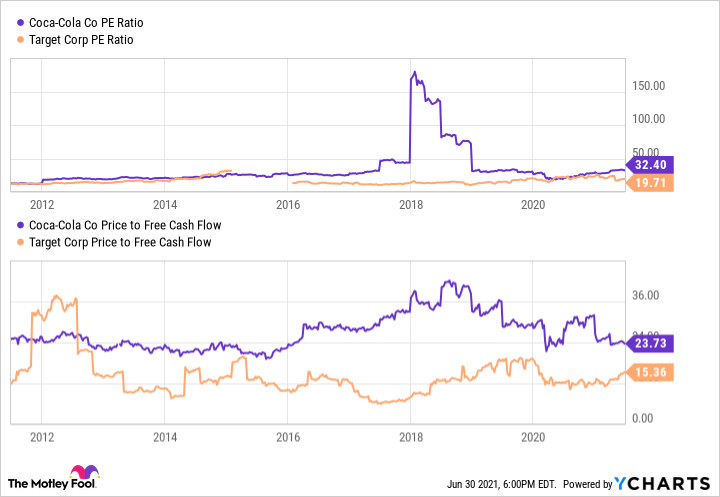Click purple dot beside Coca-Cola Price to Free Cash Flow
This screenshot has height=497, width=720.
click(x=18, y=225)
